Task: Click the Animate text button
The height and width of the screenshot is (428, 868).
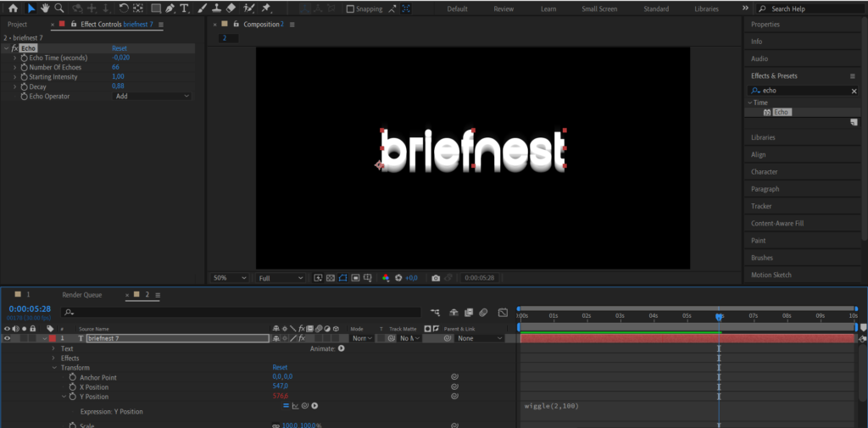Action: (x=342, y=348)
